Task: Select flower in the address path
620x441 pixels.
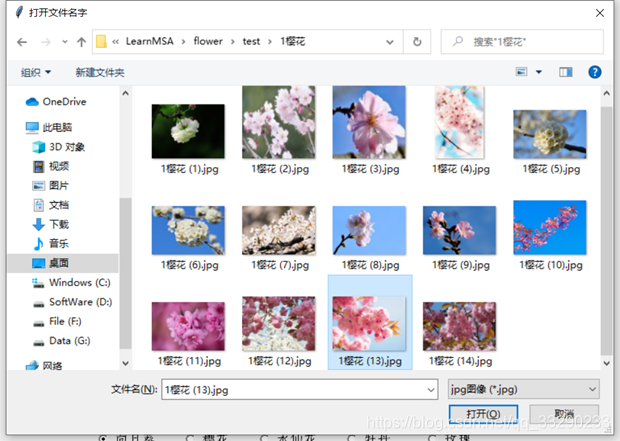Action: 208,41
